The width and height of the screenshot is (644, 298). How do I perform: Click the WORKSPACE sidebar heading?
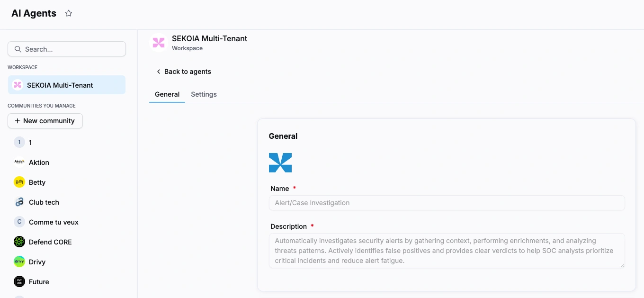click(22, 67)
